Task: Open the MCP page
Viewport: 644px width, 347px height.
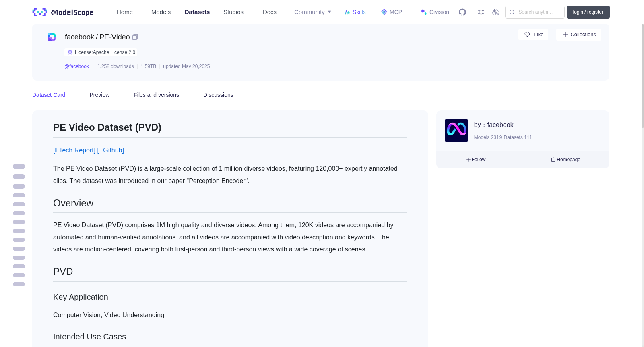Action: pos(391,12)
